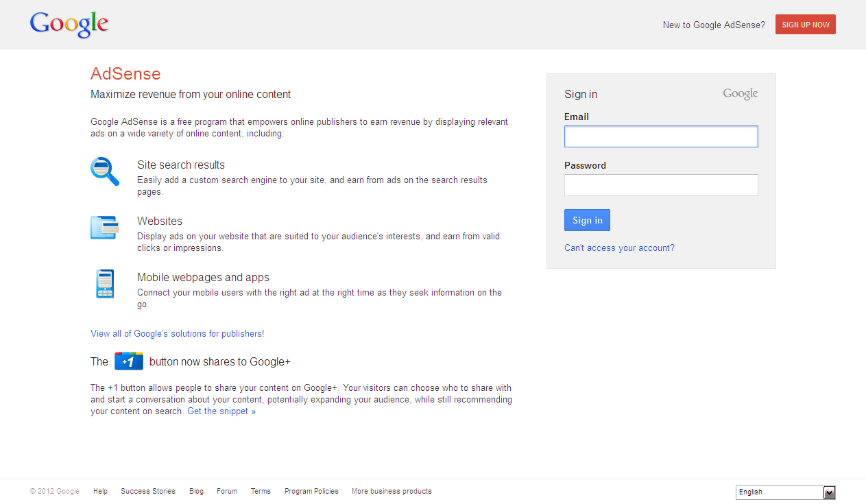866x504 pixels.
Task: View all of Google's solutions for publishers
Action: point(176,334)
